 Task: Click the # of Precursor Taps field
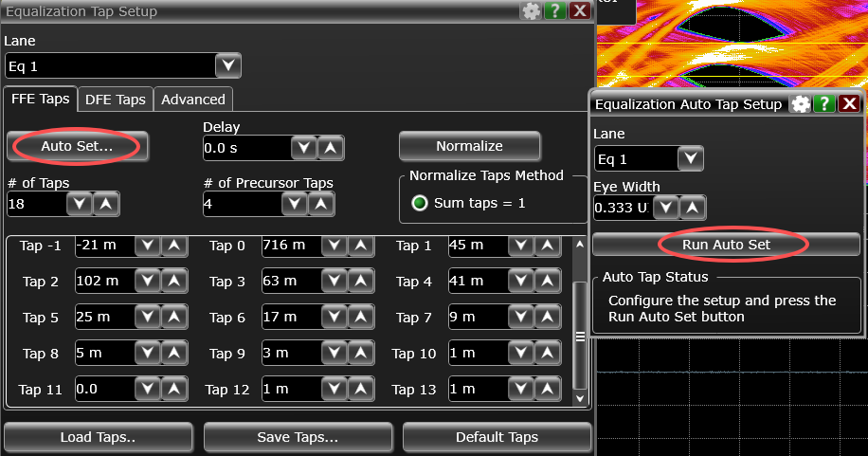pos(243,204)
